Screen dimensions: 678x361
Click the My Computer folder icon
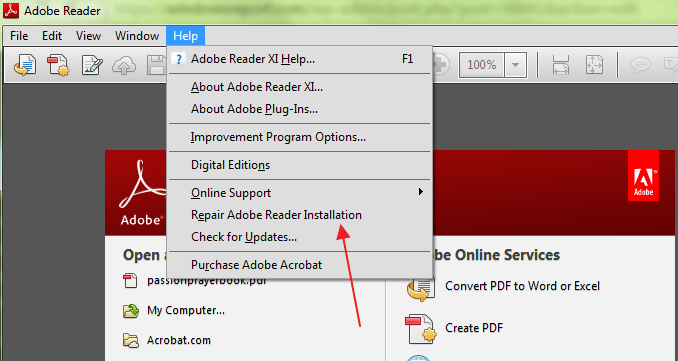pos(131,310)
